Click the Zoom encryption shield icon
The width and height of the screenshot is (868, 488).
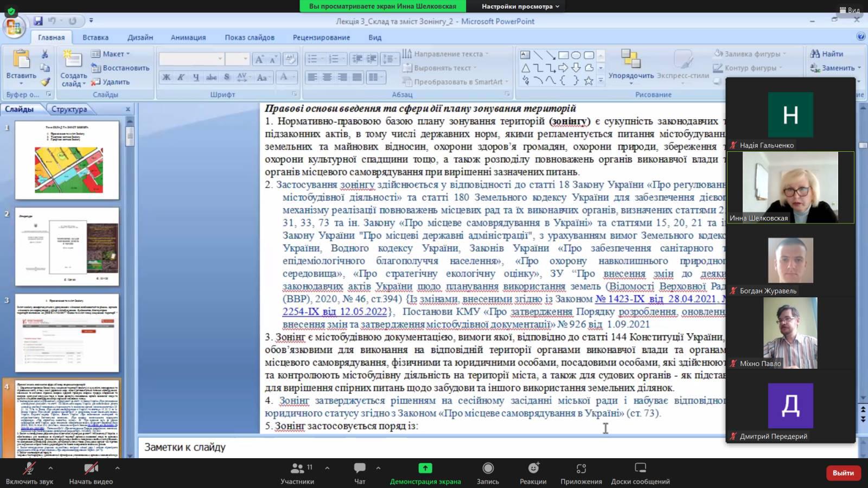11,11
